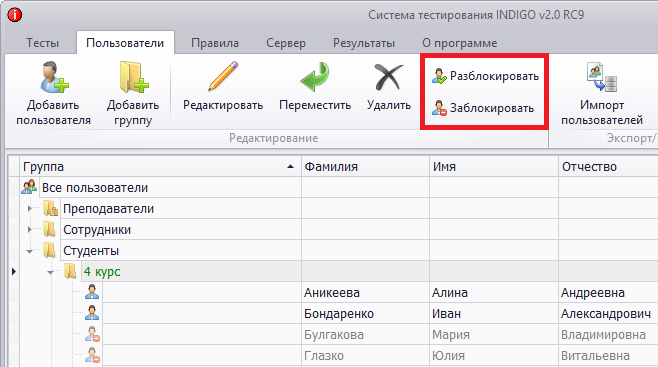Click the Add group folder icon
Viewport: 658px width, 367px height.
coord(133,77)
